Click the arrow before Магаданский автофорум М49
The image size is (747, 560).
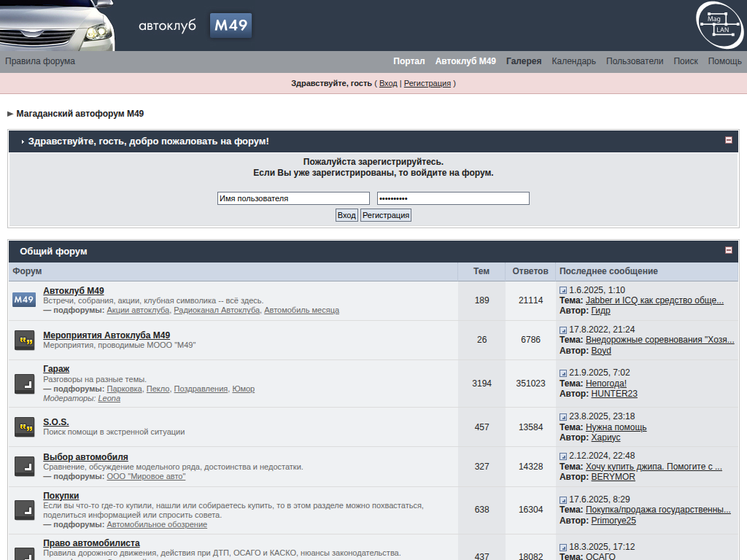(x=10, y=114)
